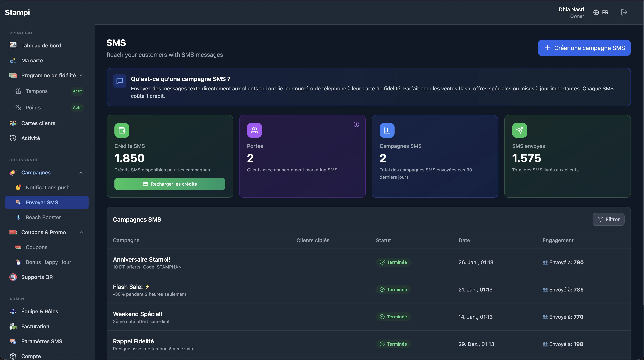The image size is (644, 360).
Task: Click Créer une campagne SMS button
Action: (x=584, y=48)
